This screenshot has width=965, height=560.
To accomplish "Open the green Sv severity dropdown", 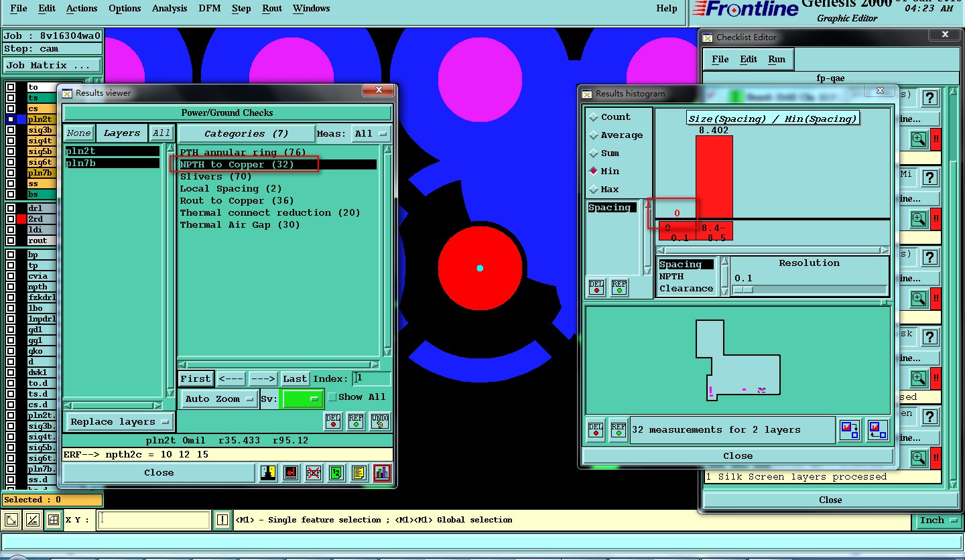I will point(302,399).
